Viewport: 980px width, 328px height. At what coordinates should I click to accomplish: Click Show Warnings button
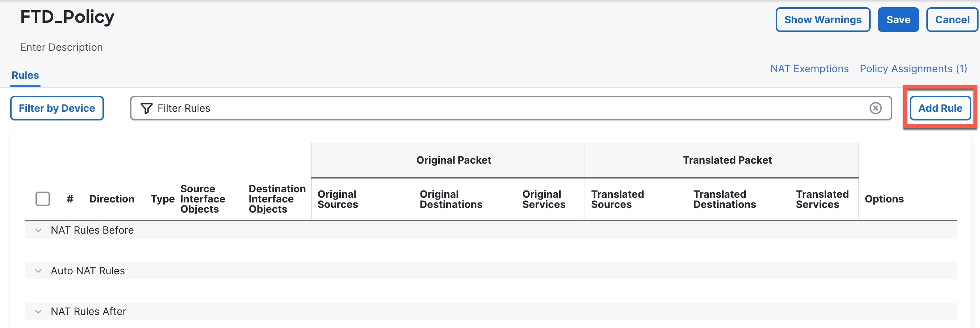click(822, 20)
